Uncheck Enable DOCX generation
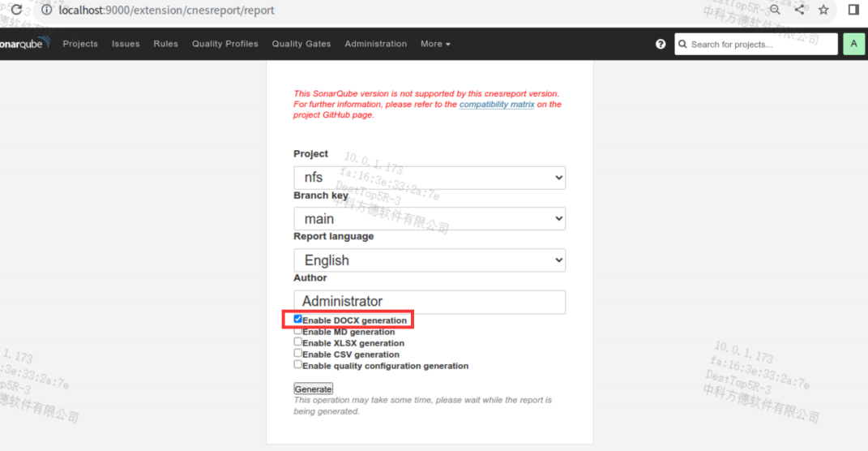This screenshot has width=868, height=451. tap(297, 319)
